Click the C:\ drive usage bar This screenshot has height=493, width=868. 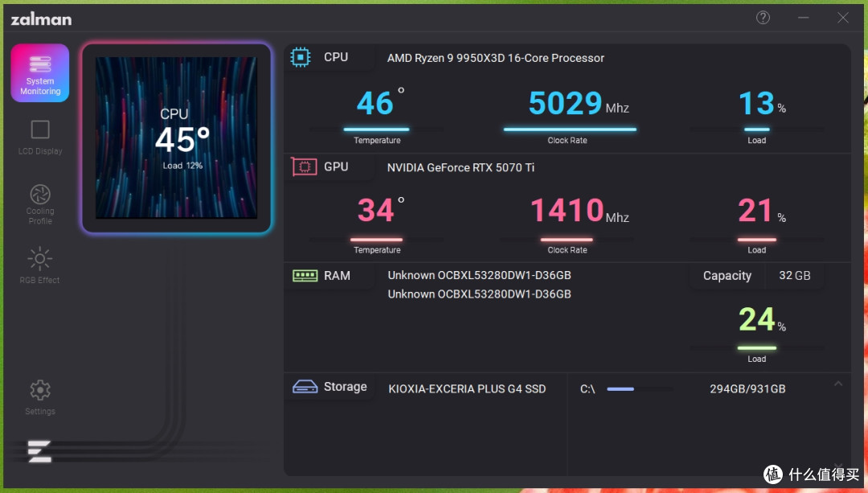point(640,389)
